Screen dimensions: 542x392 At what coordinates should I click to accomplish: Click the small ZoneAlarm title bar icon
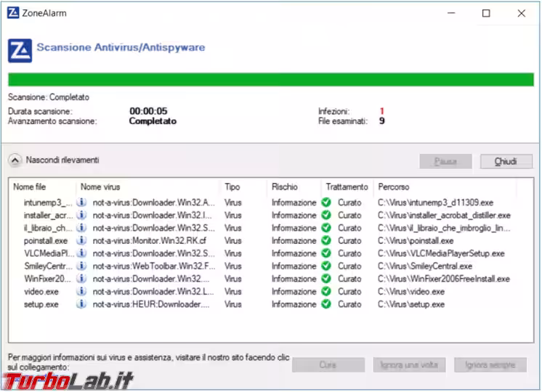(x=13, y=13)
